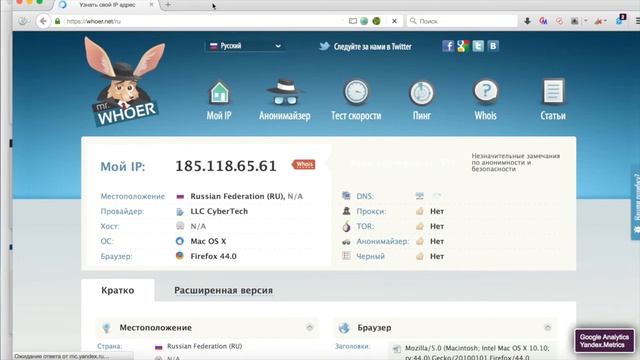The width and height of the screenshot is (640, 360).
Task: Open the Статьи document icon
Action: tap(553, 91)
